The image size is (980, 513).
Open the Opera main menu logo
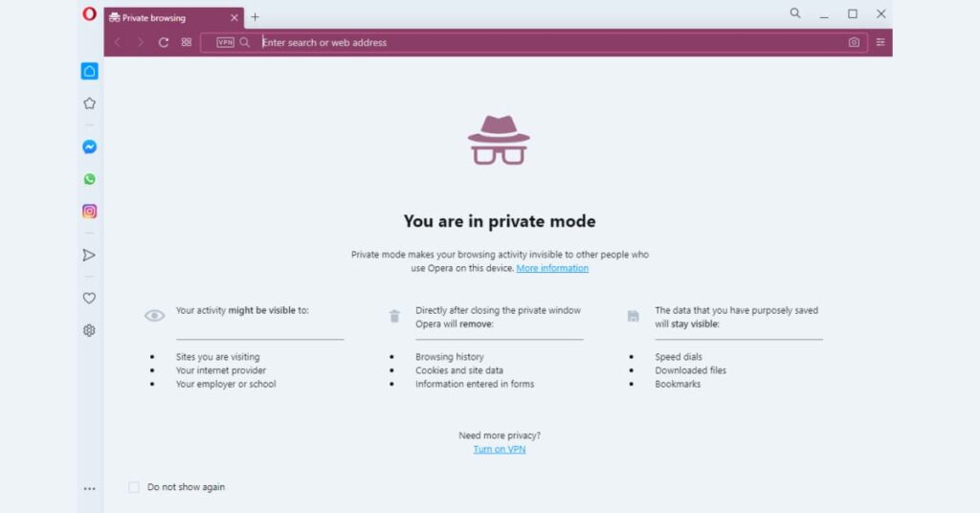click(x=89, y=13)
